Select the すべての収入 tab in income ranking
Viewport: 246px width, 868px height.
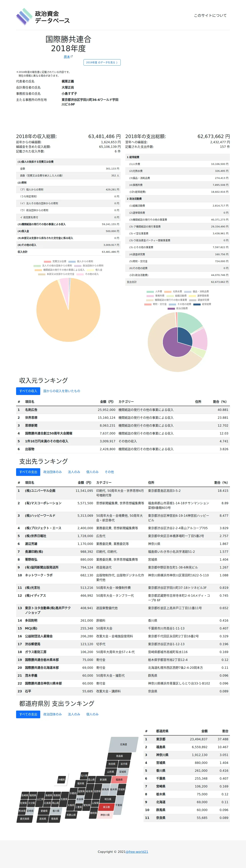28,391
